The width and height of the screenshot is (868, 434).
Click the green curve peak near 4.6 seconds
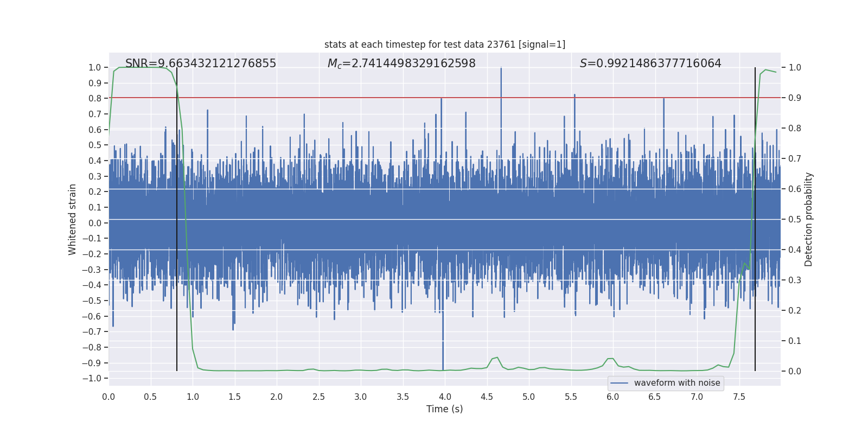(496, 358)
